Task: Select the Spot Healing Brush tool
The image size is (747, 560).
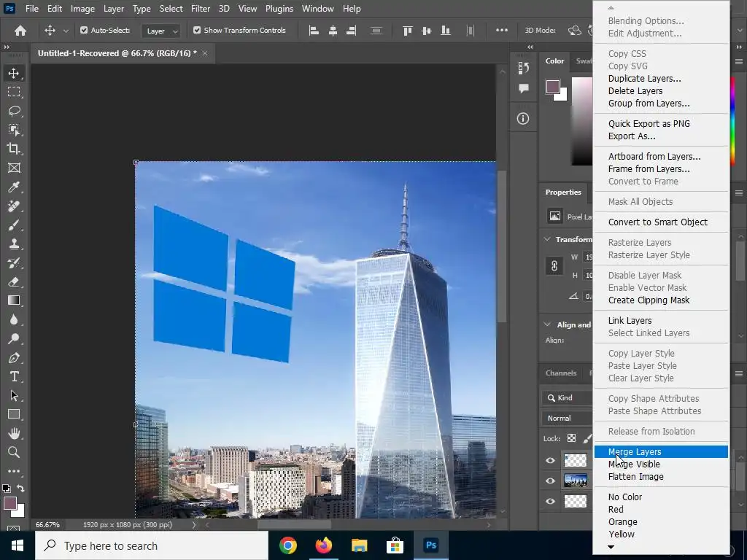Action: click(x=14, y=206)
